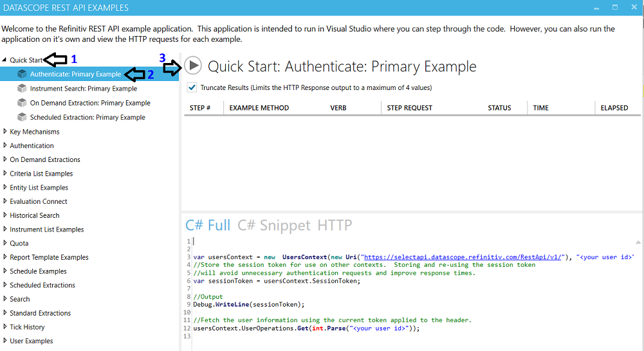This screenshot has height=351, width=644.
Task: Expand the Authentication node
Action: pyautogui.click(x=5, y=145)
